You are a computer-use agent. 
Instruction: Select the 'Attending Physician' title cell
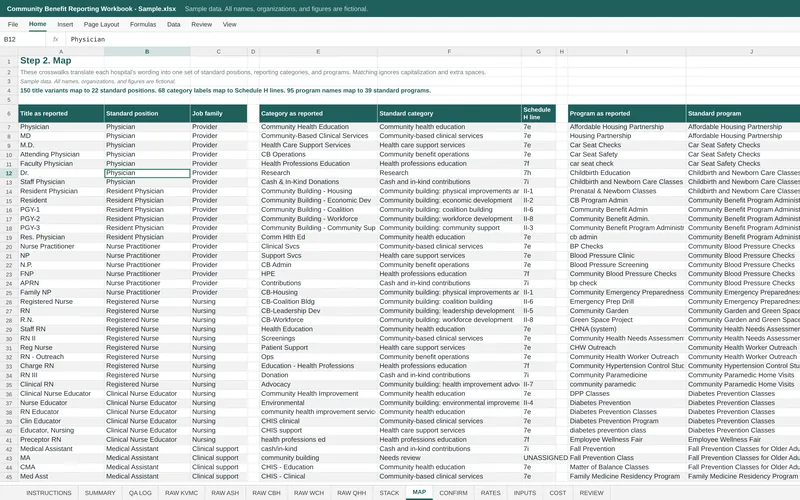61,155
